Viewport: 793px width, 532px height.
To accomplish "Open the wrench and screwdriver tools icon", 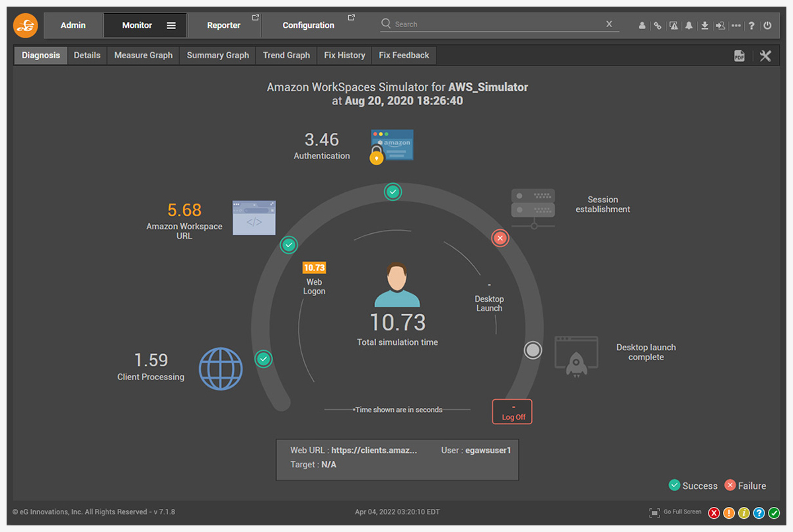I will tap(765, 56).
